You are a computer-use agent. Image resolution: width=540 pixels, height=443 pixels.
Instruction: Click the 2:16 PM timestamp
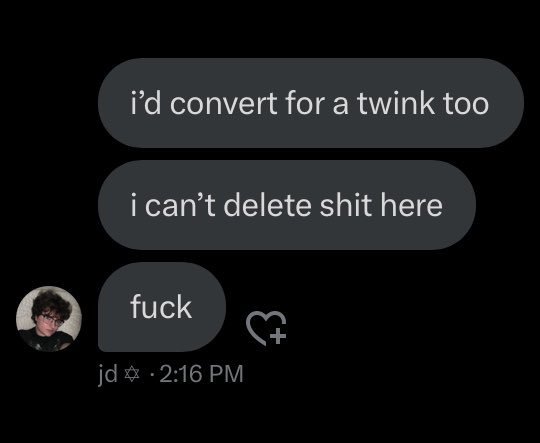pyautogui.click(x=201, y=374)
